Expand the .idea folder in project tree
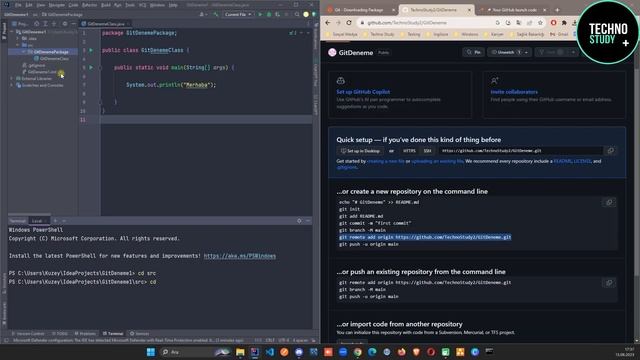 click(x=18, y=38)
